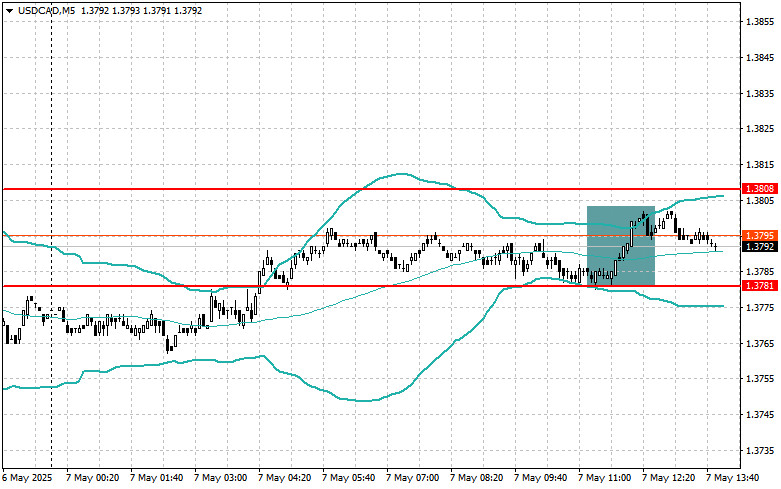Click the 7 May 09:40 time label
The height and width of the screenshot is (489, 781).
click(x=540, y=478)
